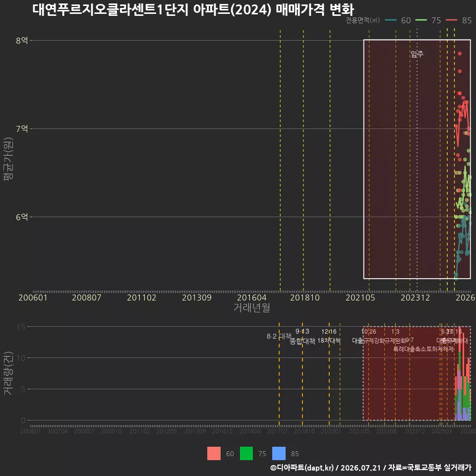The height and width of the screenshot is (476, 476).
Task: Click the chart title 대연푸르지오클라센트1단지 아파트(2024) 매매가격 변화
Action: [193, 10]
